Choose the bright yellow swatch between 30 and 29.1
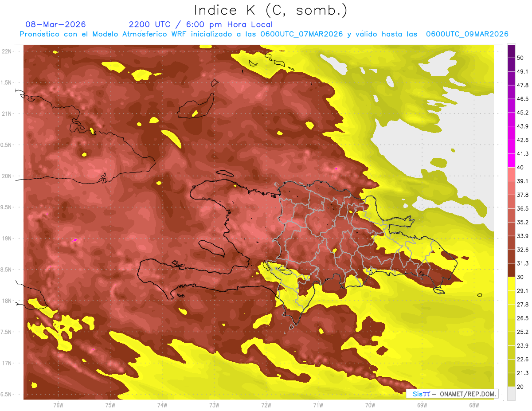The width and height of the screenshot is (532, 411). (511, 284)
